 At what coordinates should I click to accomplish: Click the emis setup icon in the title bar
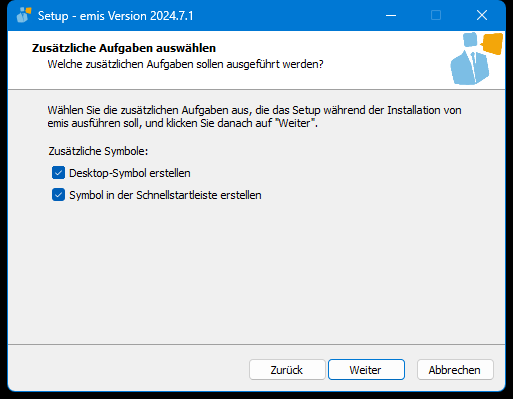[x=24, y=15]
